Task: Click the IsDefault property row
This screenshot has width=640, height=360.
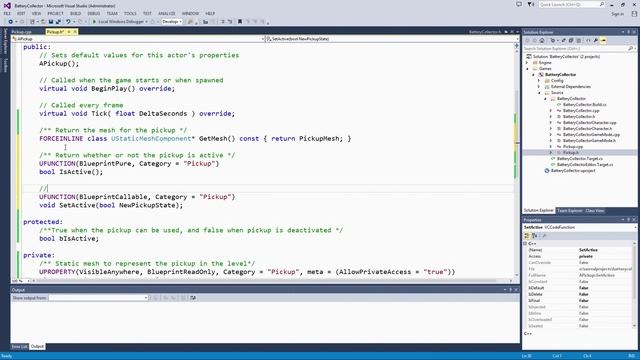Action: coord(579,288)
